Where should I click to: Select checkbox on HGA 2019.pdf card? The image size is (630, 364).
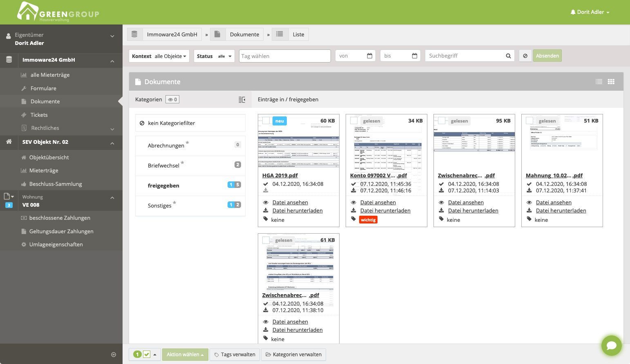[266, 121]
